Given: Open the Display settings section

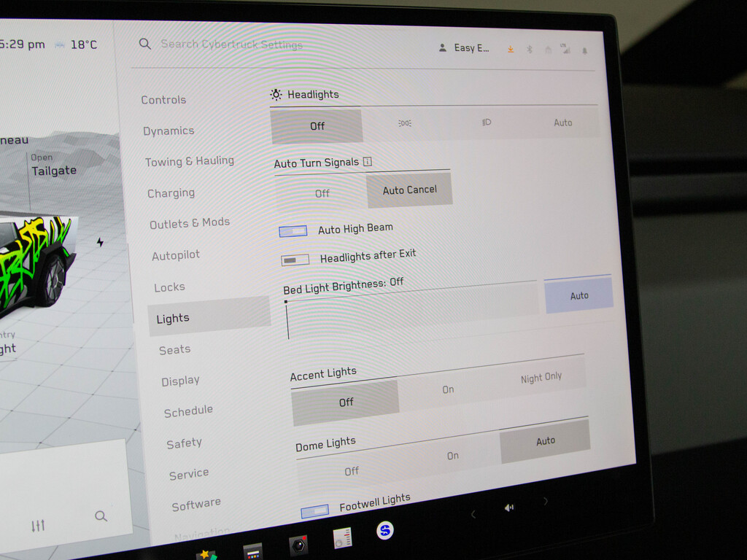Looking at the screenshot, I should (181, 381).
